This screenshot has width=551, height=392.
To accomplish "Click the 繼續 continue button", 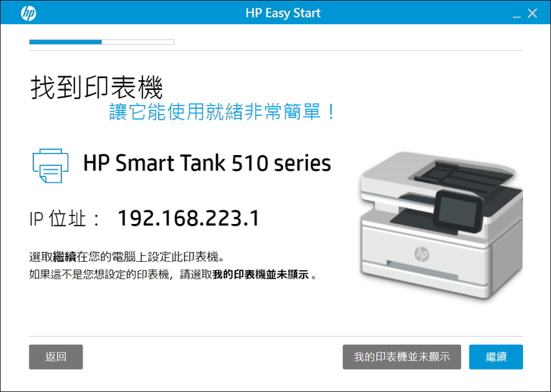I will (x=496, y=357).
